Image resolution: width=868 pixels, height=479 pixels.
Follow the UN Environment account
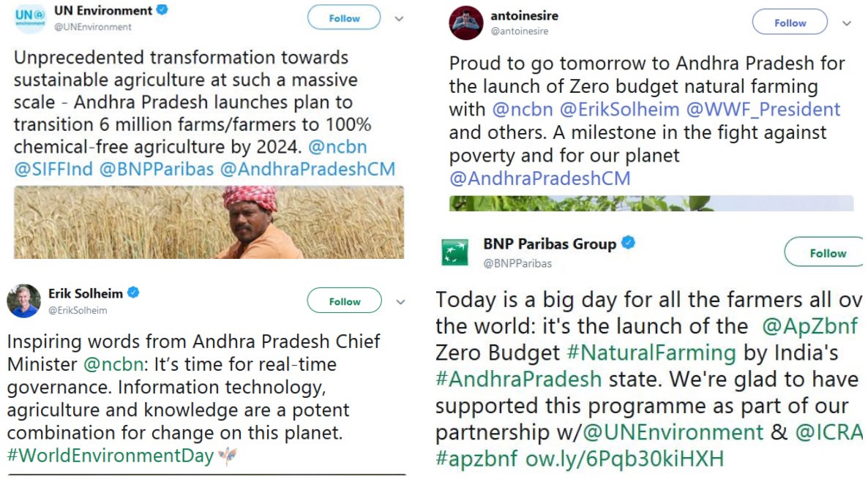coord(344,18)
